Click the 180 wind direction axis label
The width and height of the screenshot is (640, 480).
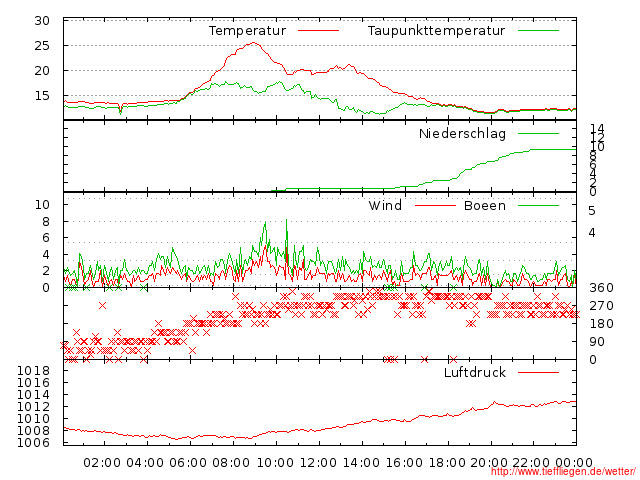[x=601, y=324]
